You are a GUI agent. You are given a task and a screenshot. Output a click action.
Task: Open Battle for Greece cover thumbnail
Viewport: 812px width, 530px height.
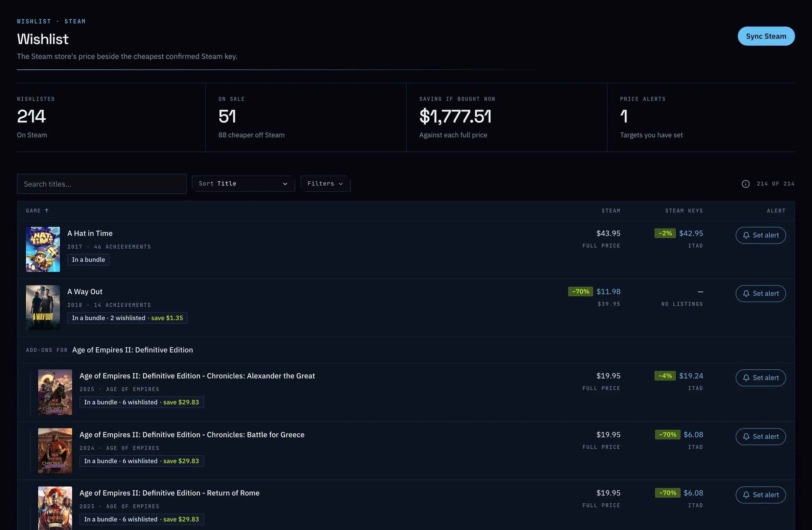(x=55, y=451)
